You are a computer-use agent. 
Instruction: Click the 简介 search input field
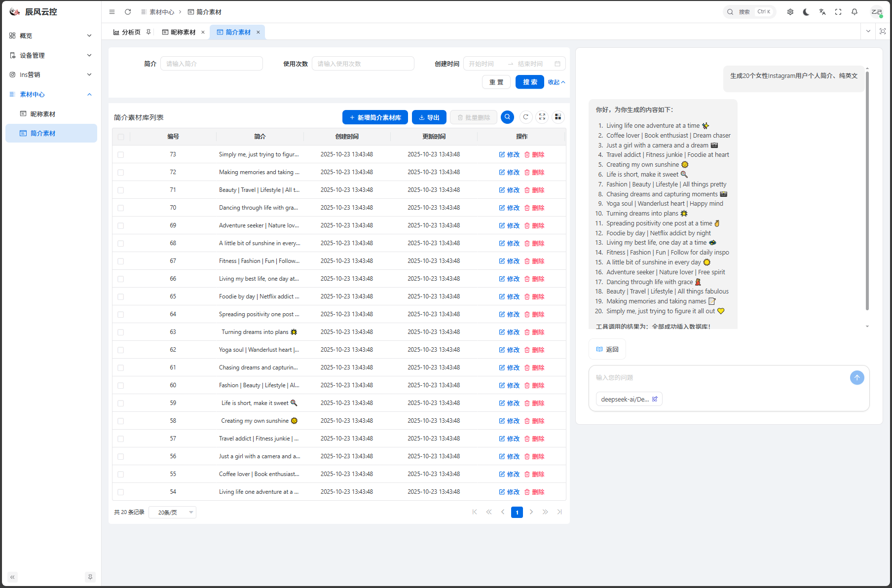click(x=211, y=64)
